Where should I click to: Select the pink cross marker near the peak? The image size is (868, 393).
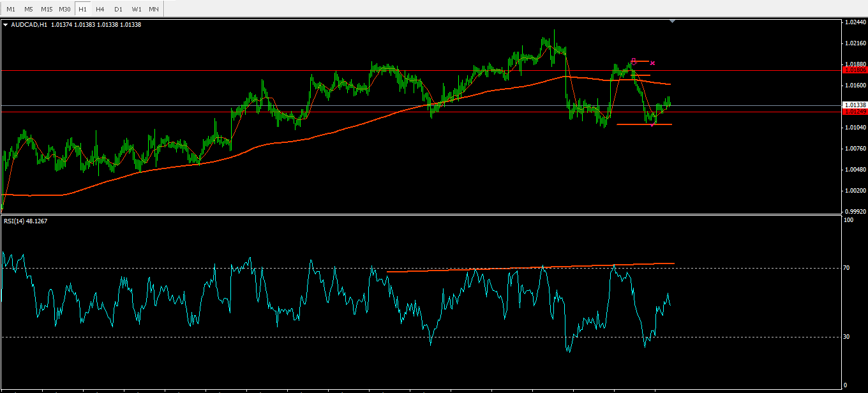(652, 63)
